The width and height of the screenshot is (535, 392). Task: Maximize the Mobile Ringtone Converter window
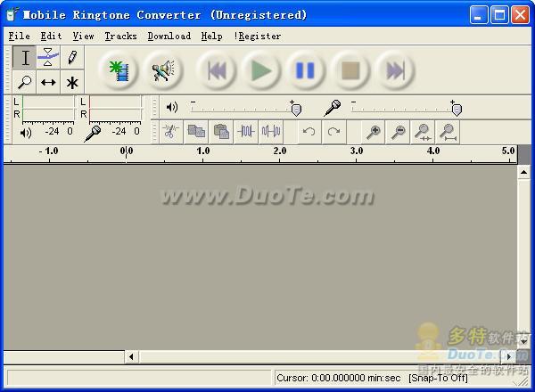point(499,15)
